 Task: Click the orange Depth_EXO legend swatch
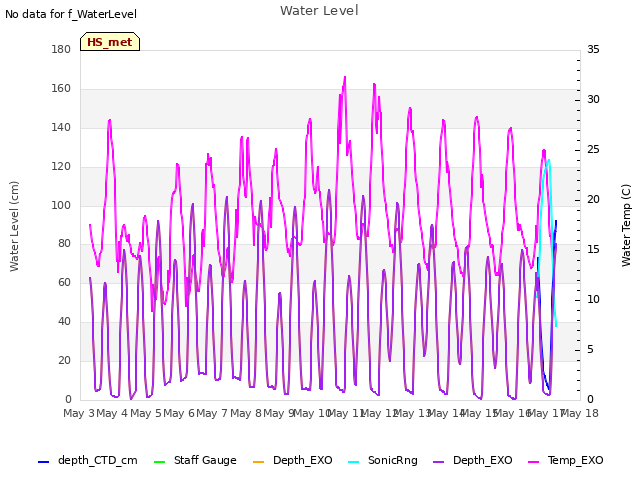[259, 462]
